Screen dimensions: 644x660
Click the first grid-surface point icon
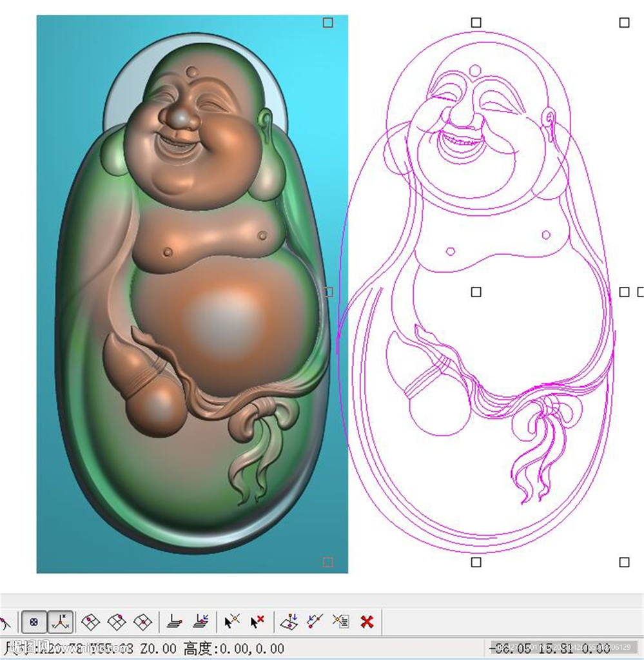point(90,623)
